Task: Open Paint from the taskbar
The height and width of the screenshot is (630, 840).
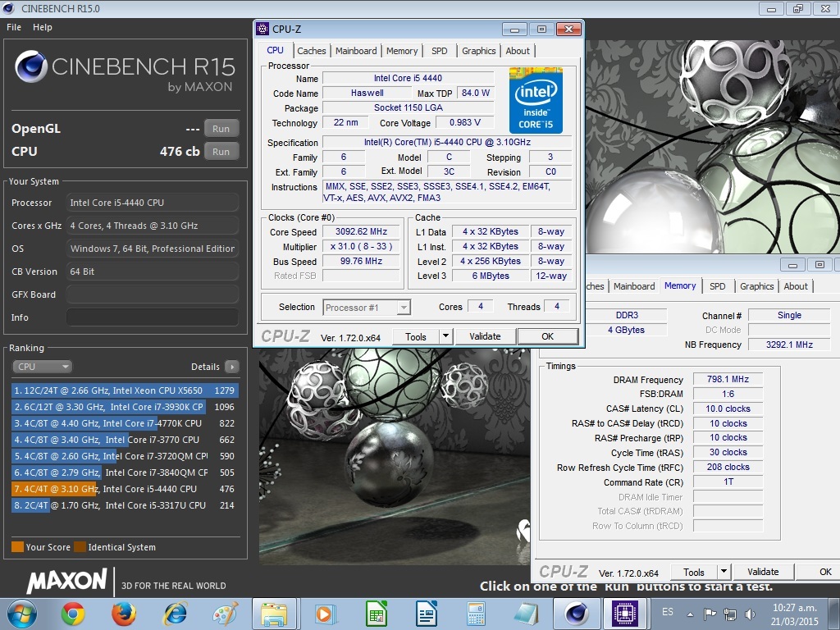Action: [x=226, y=614]
